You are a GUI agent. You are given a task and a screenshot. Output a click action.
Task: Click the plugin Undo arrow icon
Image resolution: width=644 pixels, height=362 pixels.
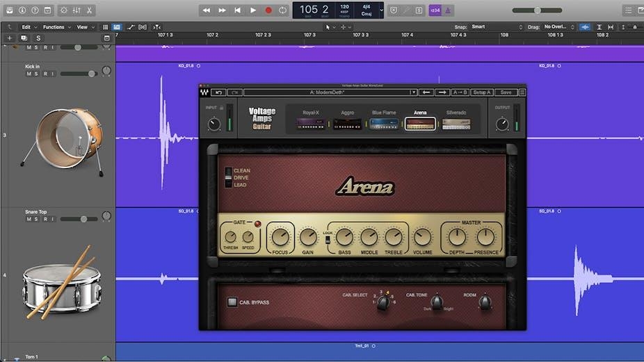click(220, 92)
